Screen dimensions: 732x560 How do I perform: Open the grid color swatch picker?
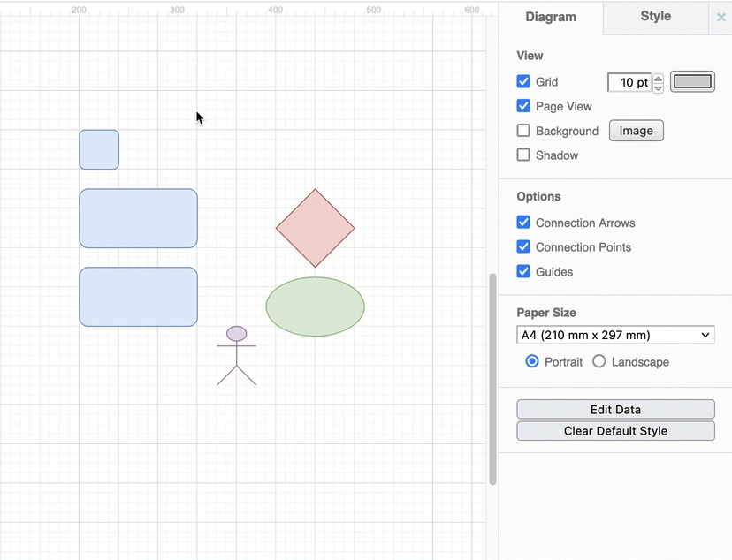click(x=692, y=80)
